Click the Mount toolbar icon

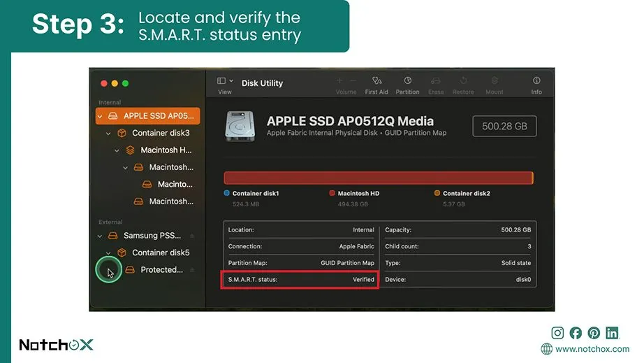click(x=495, y=80)
